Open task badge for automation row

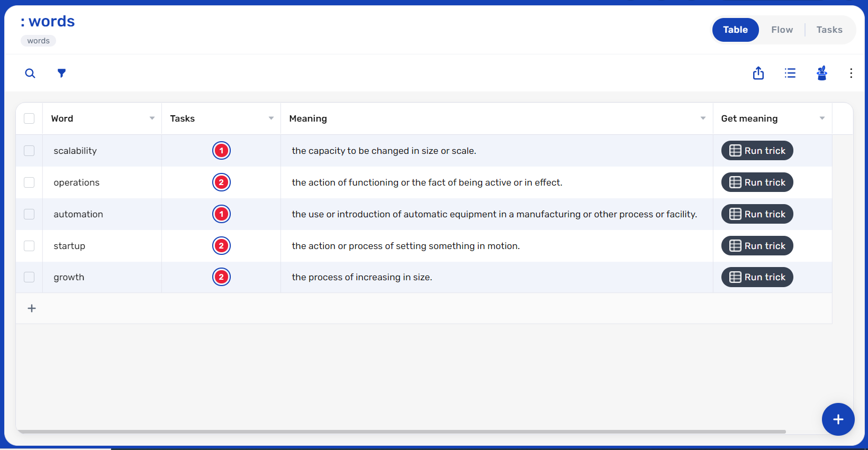point(221,214)
